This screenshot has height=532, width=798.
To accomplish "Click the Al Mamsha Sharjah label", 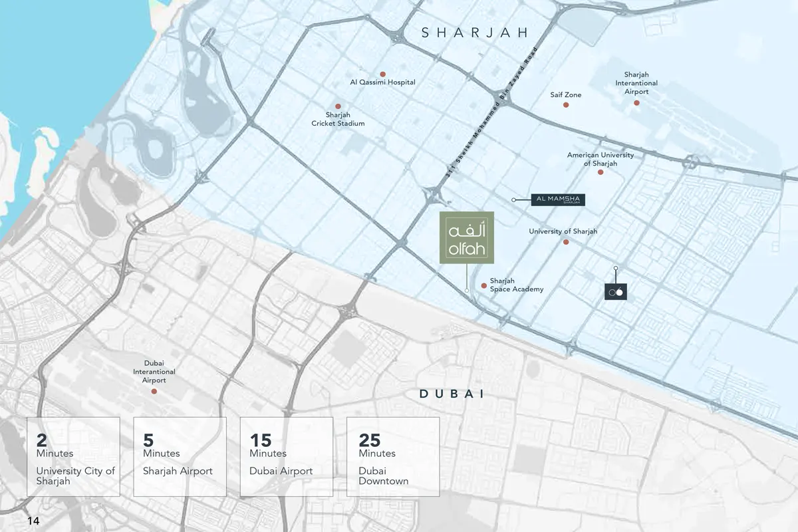I will 558,199.
